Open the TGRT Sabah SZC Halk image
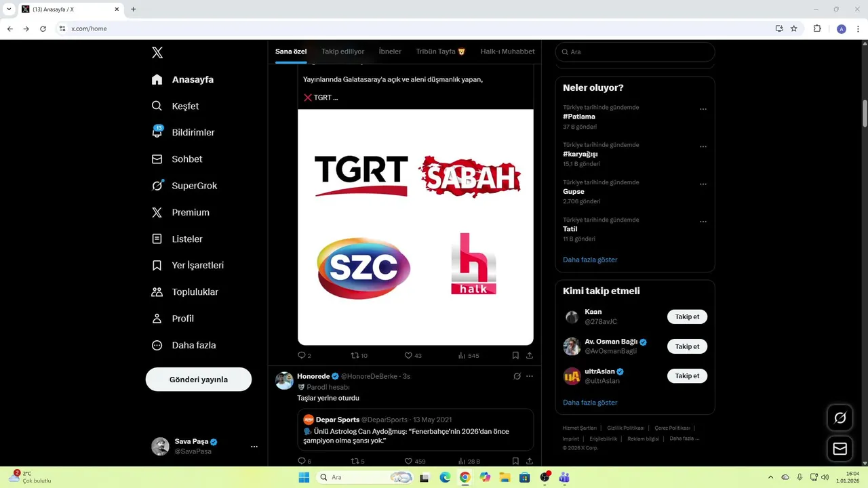Viewport: 868px width, 488px height. pos(416,227)
